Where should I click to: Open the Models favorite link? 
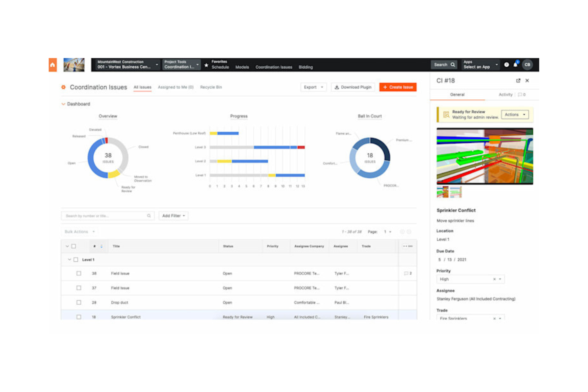click(242, 67)
